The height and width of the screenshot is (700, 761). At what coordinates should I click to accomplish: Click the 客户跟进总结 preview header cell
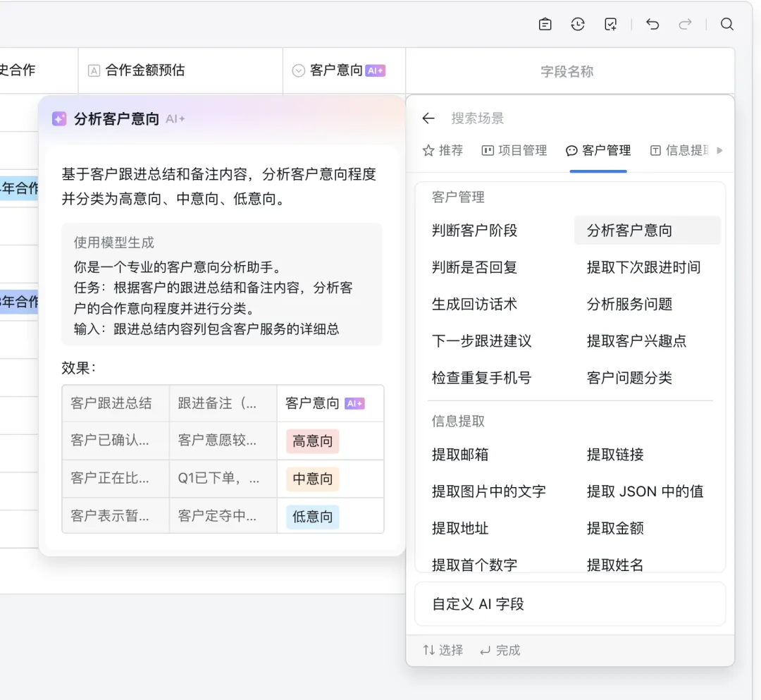coord(116,403)
